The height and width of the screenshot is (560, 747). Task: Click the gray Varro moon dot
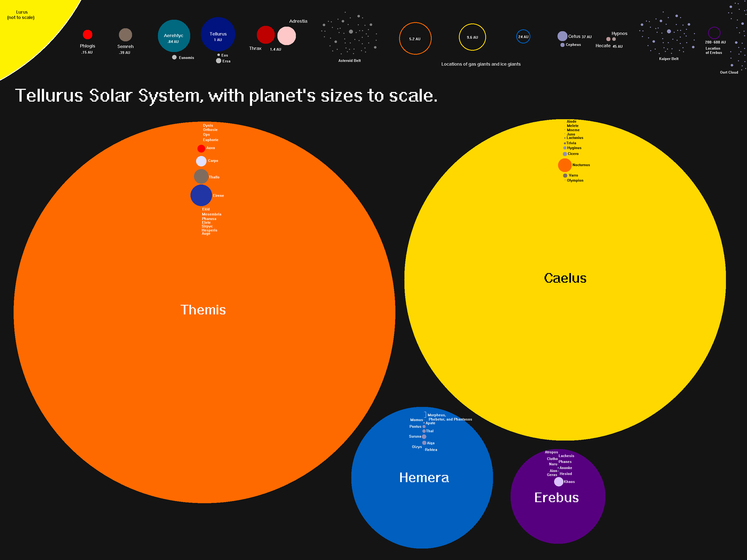(x=565, y=175)
